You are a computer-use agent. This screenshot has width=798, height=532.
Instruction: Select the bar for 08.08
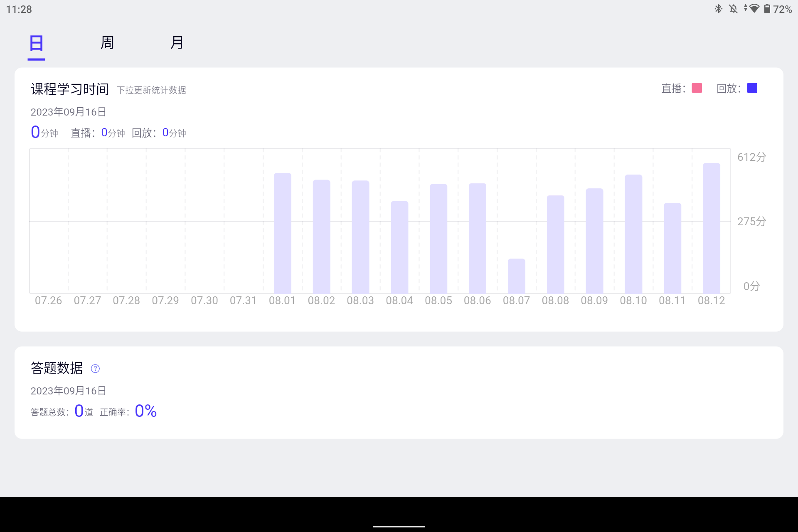[x=556, y=244]
